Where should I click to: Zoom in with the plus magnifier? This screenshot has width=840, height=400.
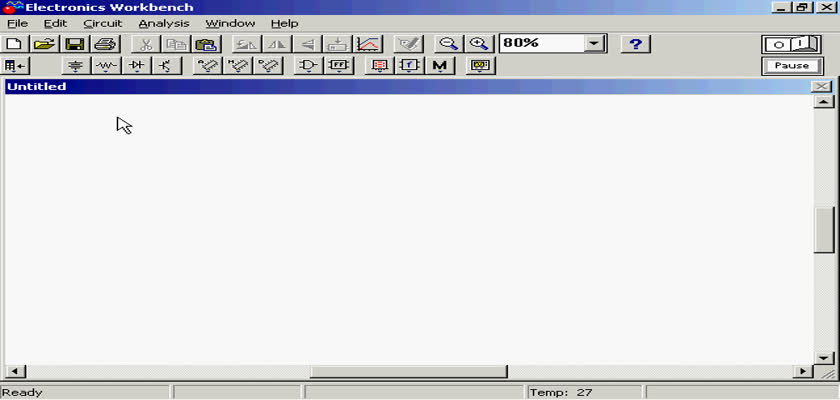point(478,44)
